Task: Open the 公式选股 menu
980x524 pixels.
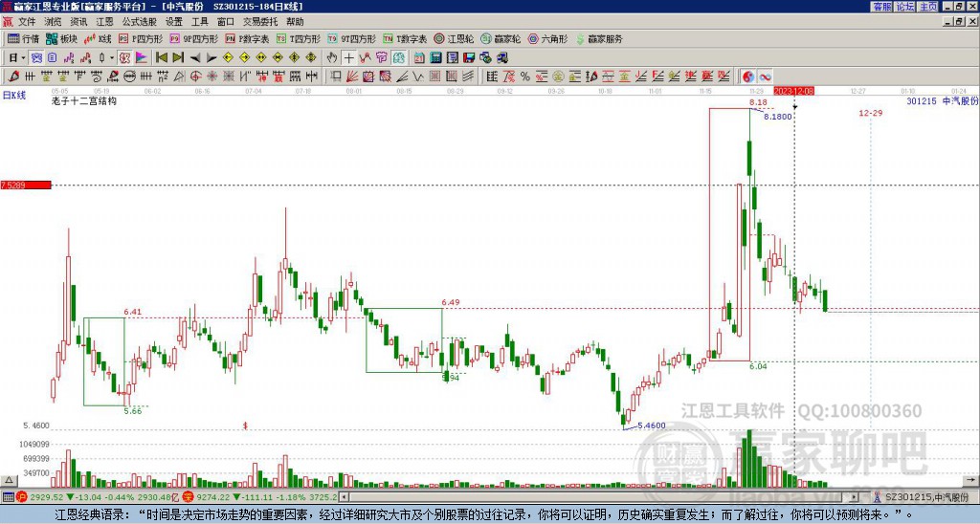Action: tap(140, 22)
